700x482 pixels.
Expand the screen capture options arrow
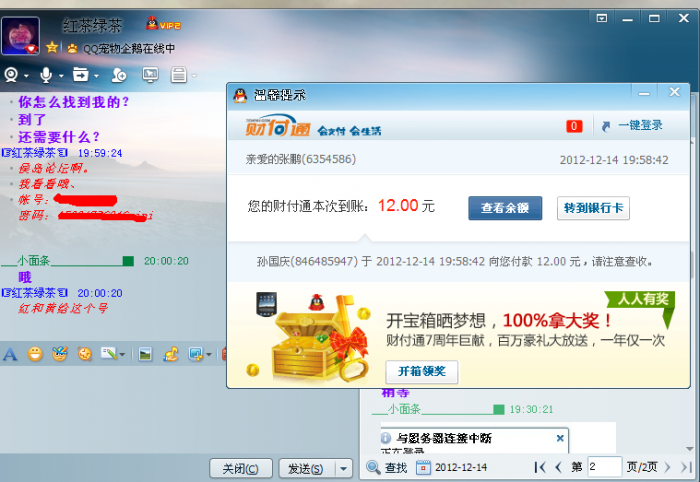(x=208, y=355)
